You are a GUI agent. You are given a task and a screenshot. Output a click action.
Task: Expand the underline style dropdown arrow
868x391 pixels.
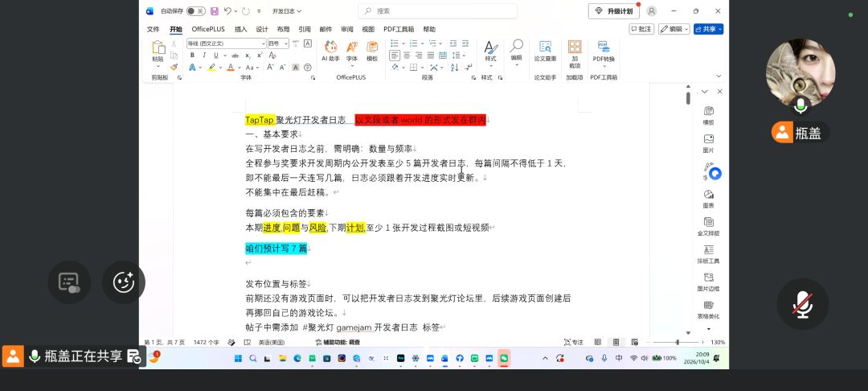click(x=224, y=56)
